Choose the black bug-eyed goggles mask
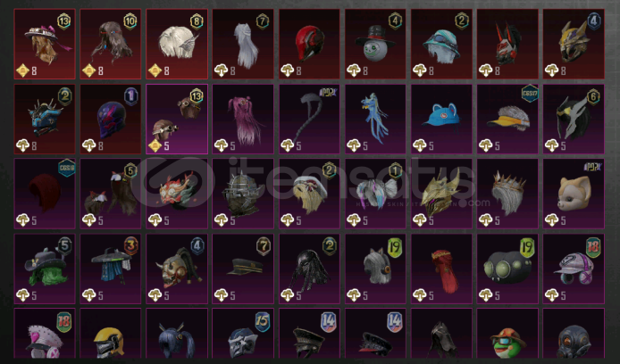 (507, 269)
